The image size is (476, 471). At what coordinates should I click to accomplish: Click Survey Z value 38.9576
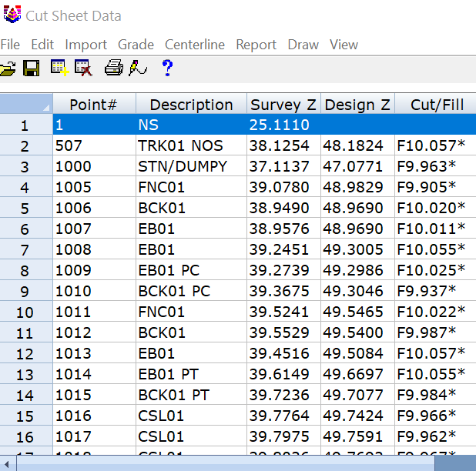284,229
